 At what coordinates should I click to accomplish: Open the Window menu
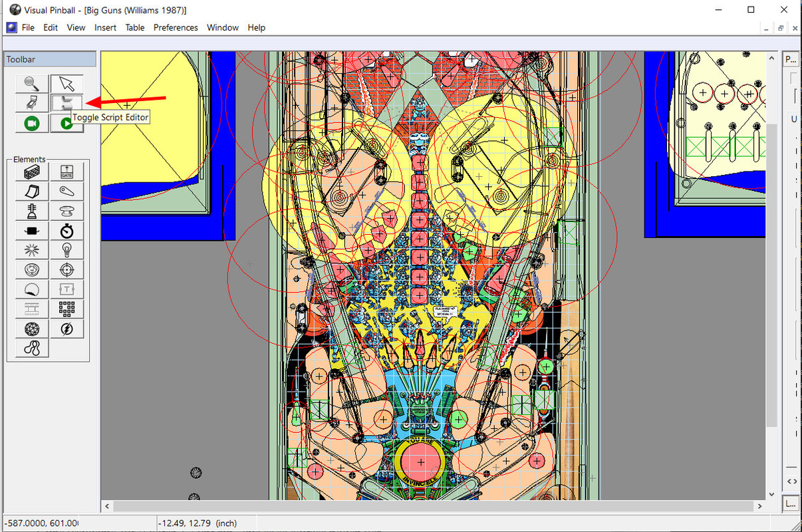point(223,27)
